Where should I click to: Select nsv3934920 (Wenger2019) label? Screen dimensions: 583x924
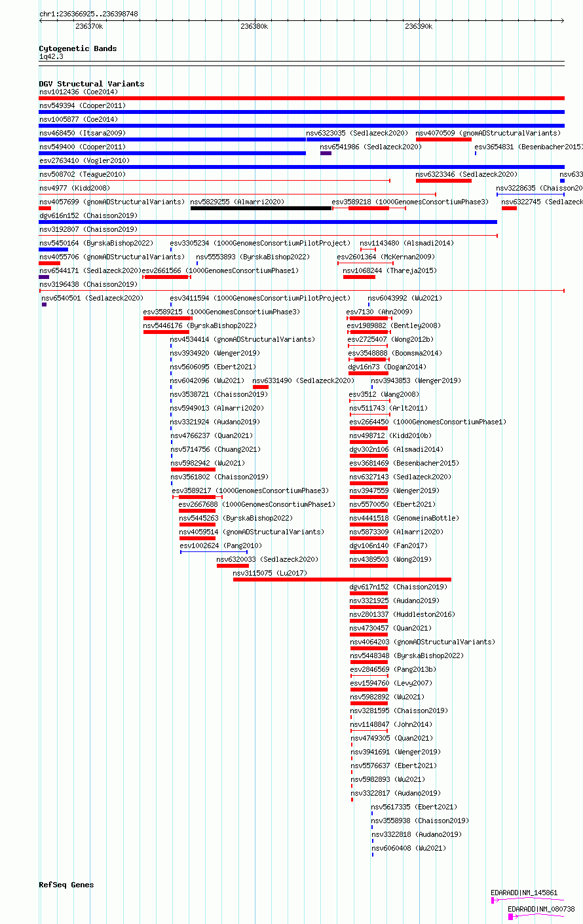(x=215, y=353)
